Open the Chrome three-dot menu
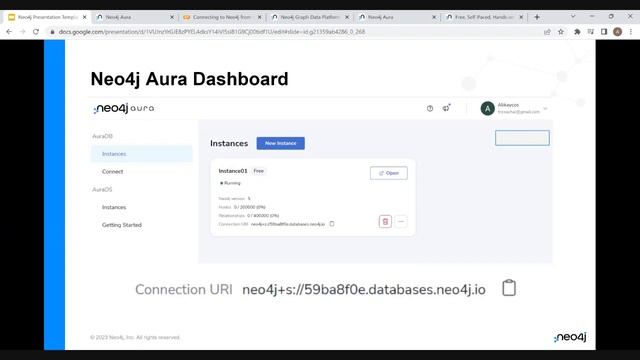This screenshot has height=360, width=640. pos(631,31)
